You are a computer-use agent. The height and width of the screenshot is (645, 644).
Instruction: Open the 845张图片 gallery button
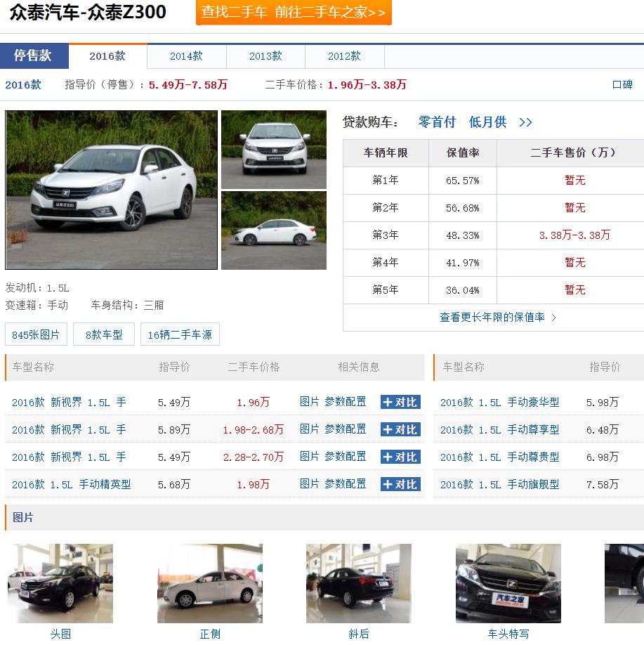click(36, 334)
